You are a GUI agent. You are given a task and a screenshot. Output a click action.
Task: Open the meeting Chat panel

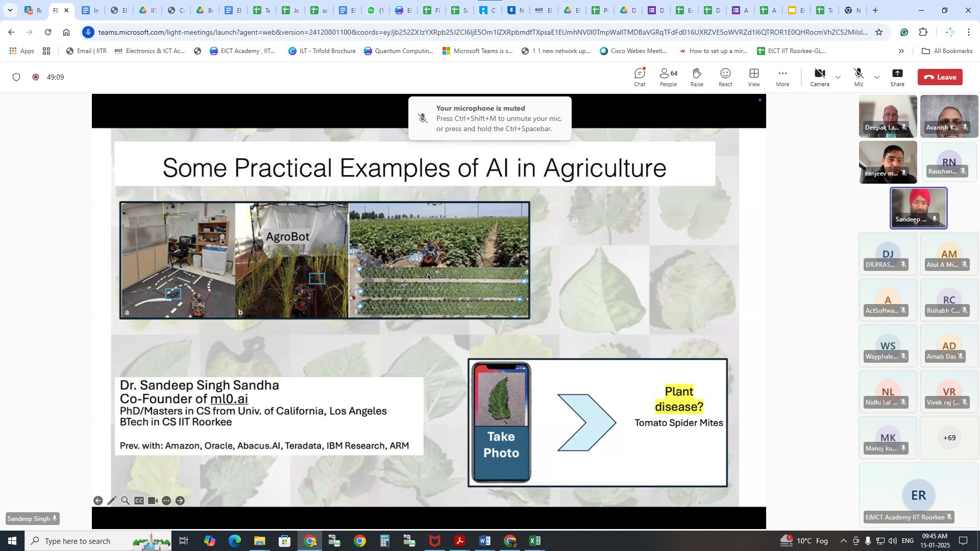[x=640, y=77]
